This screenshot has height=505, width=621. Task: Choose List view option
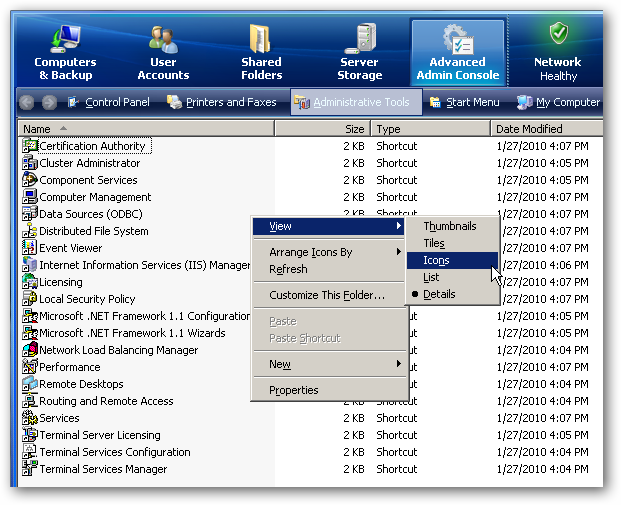coord(452,277)
